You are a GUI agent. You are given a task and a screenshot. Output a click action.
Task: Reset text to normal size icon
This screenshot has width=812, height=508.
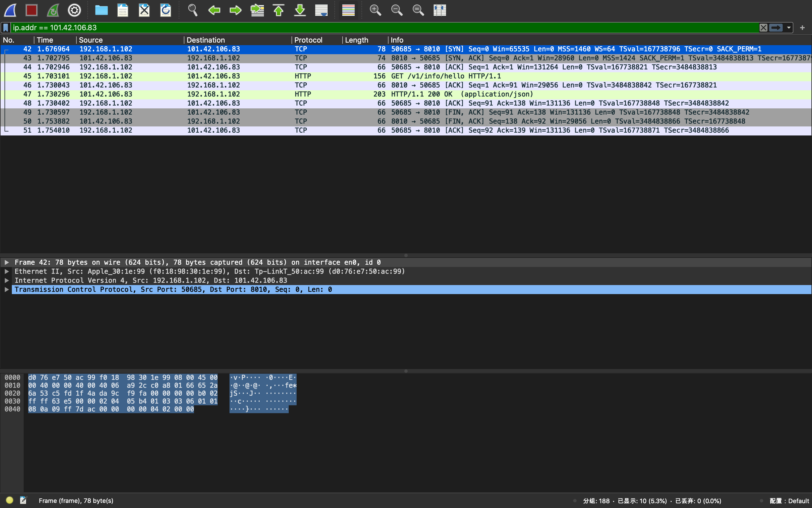(x=418, y=10)
